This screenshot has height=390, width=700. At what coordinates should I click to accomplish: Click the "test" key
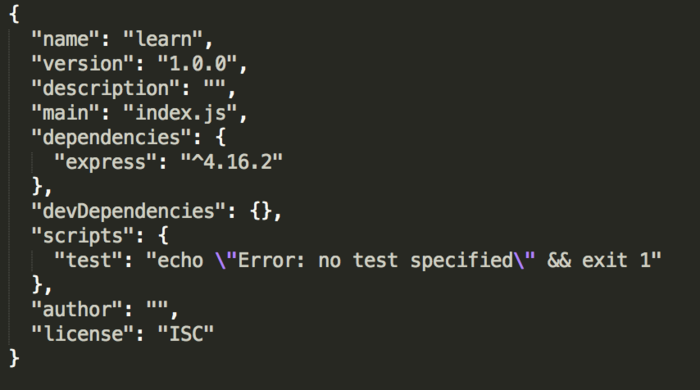pyautogui.click(x=89, y=260)
